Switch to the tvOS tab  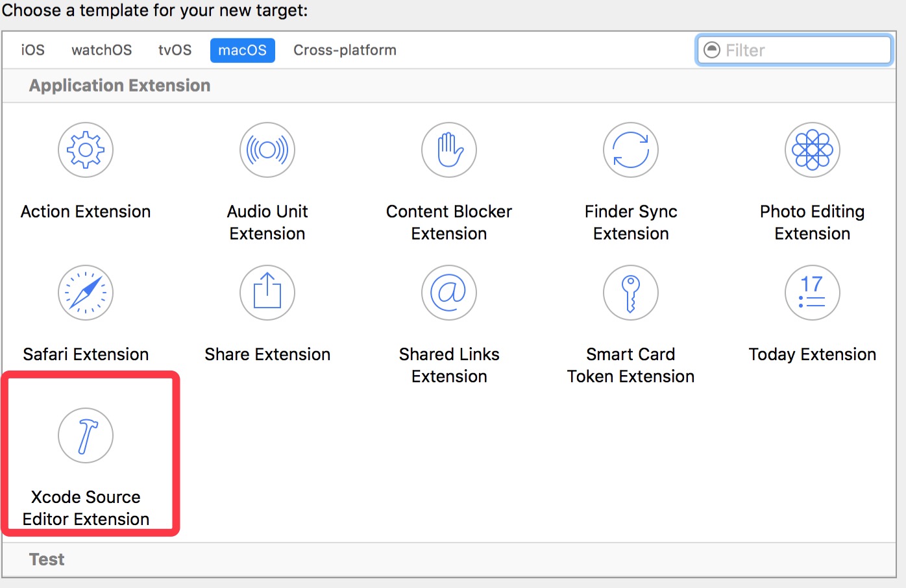[x=175, y=50]
